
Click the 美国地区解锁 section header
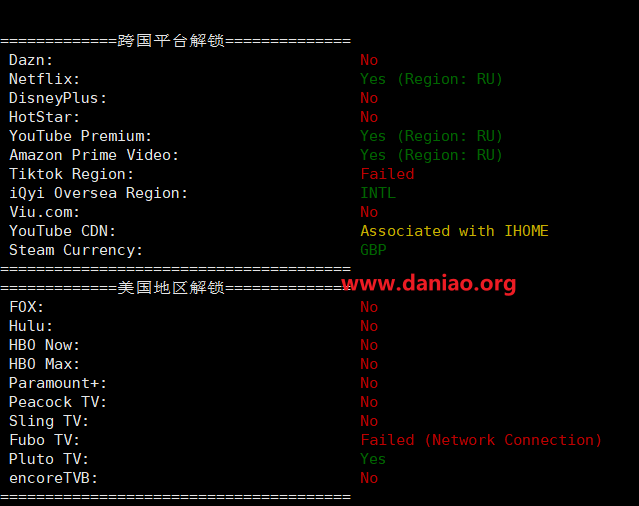[x=171, y=288]
